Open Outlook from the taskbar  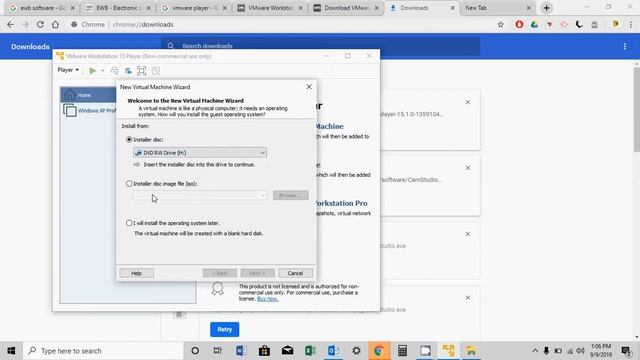(333, 351)
